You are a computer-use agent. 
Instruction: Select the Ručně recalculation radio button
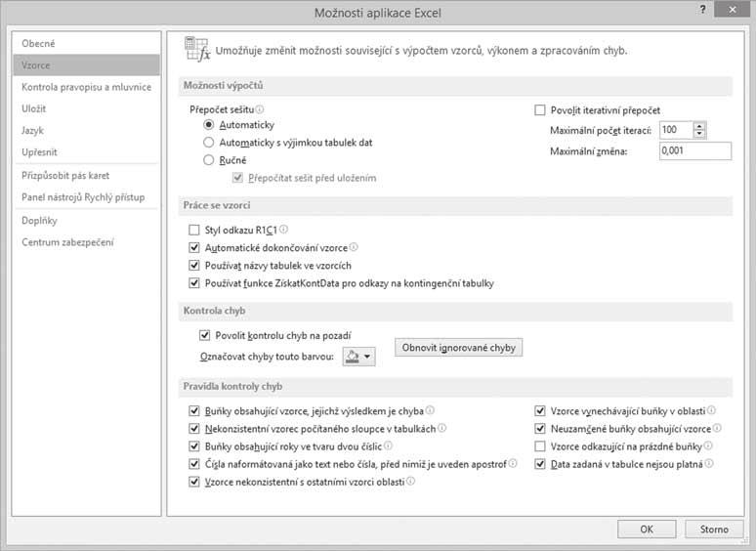point(208,160)
